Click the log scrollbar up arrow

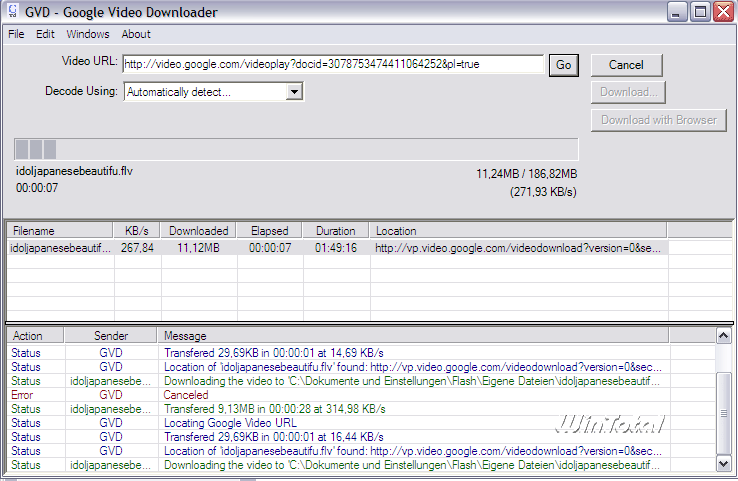pos(723,336)
